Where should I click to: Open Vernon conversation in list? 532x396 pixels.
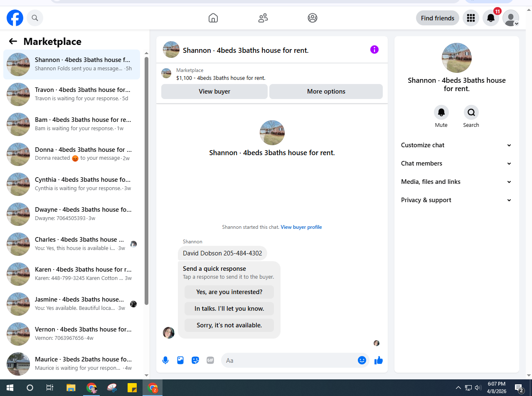point(72,334)
